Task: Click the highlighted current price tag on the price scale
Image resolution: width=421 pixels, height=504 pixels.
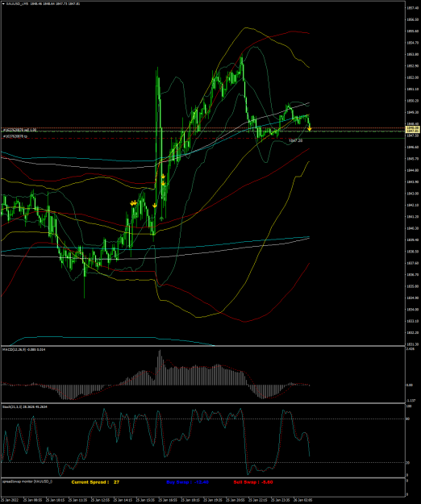Action: (x=413, y=130)
